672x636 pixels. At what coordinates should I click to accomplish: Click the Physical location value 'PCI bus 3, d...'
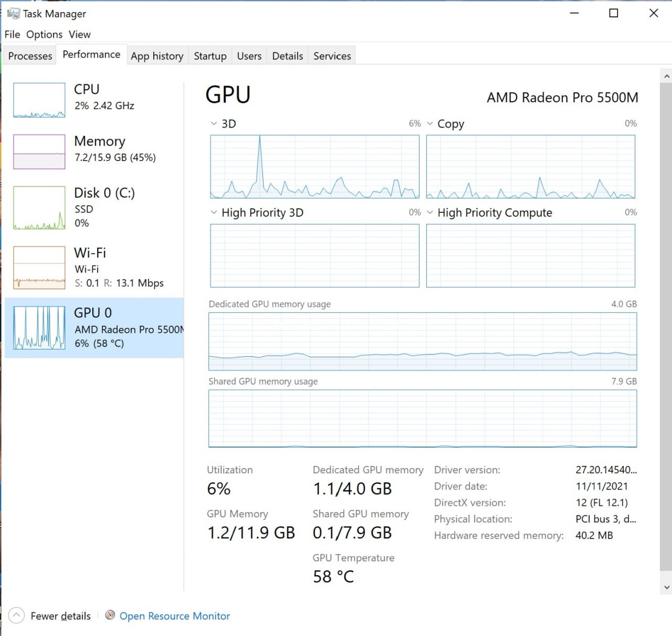coord(606,519)
